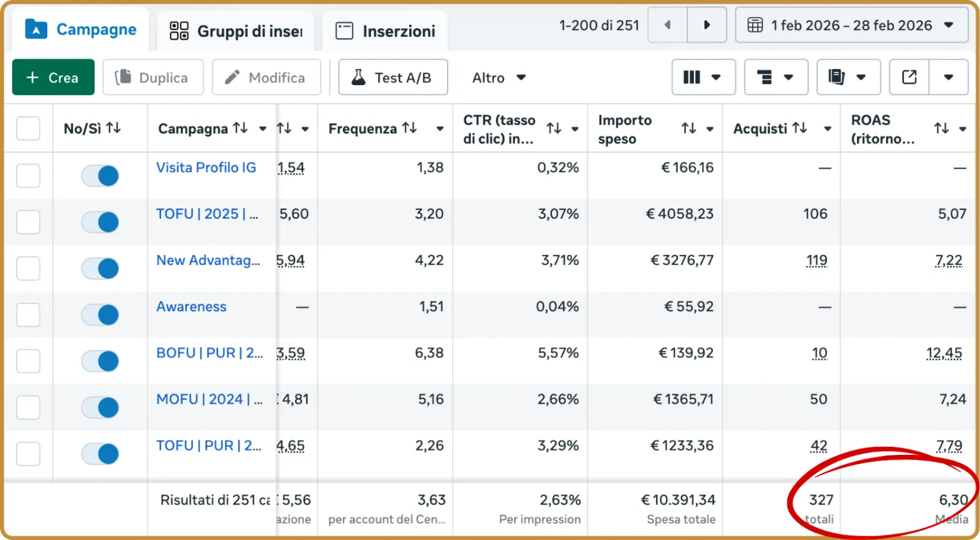980x540 pixels.
Task: Go to the next results page
Action: [x=707, y=25]
